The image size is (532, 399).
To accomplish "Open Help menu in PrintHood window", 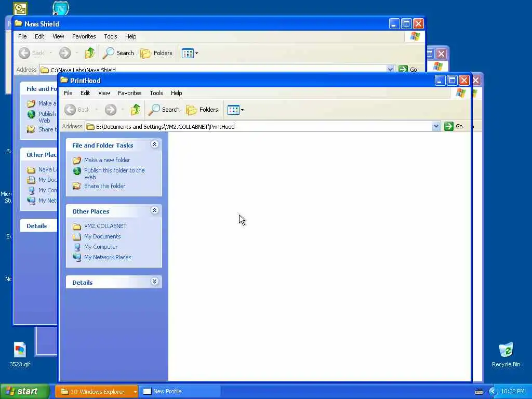I will pos(177,93).
